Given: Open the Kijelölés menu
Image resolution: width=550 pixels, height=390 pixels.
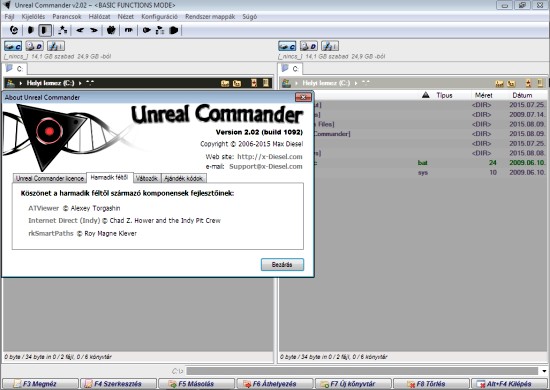Looking at the screenshot, I should click(x=33, y=16).
